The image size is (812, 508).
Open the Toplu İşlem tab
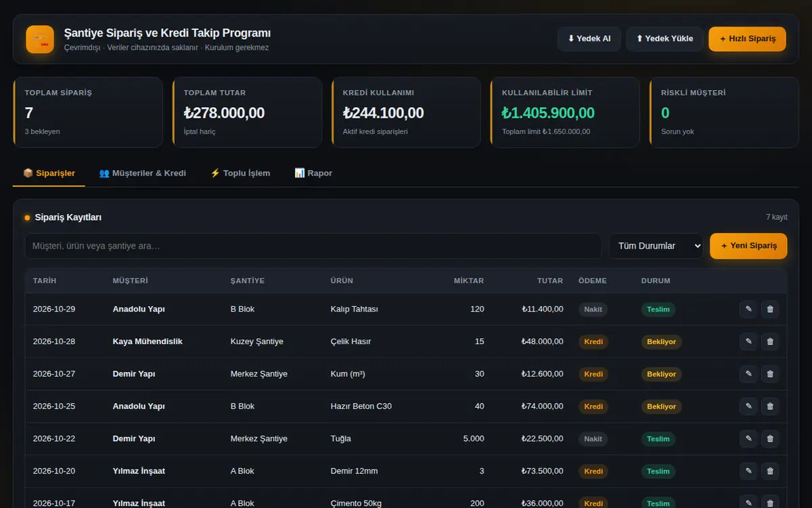240,173
